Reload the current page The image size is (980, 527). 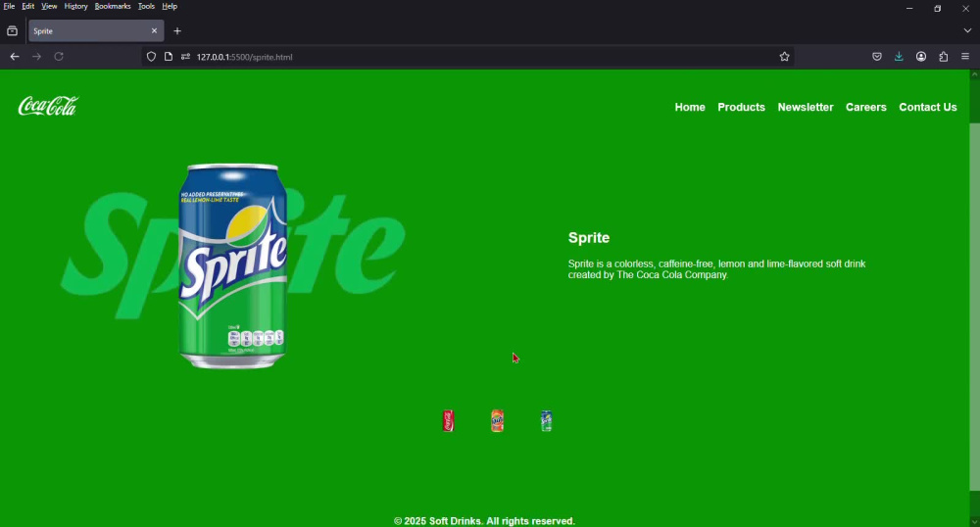(59, 56)
